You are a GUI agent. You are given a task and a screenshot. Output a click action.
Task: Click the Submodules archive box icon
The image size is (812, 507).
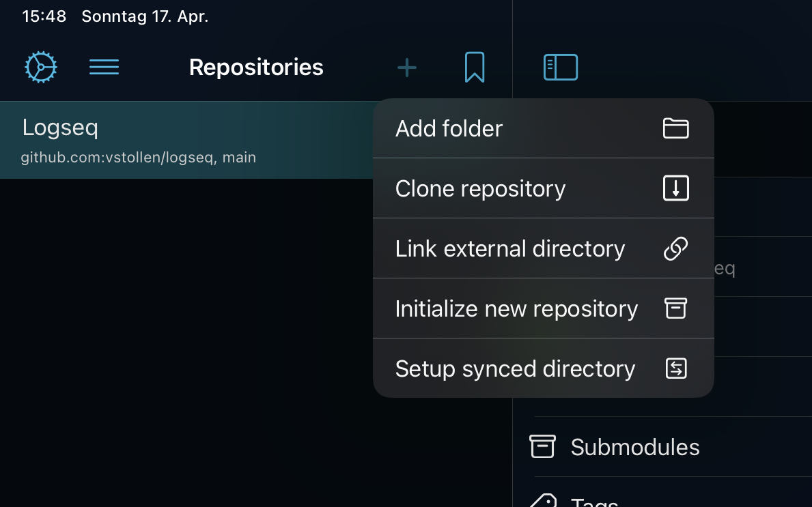click(542, 446)
